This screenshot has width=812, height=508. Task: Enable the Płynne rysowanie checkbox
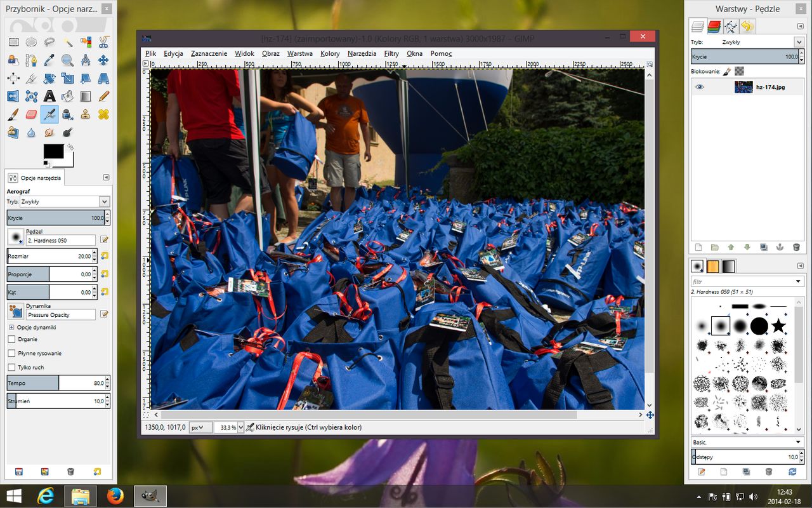coord(11,353)
